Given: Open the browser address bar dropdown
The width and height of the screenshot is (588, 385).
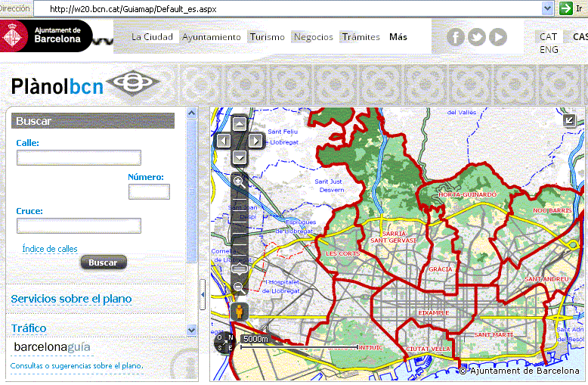Looking at the screenshot, I should [x=547, y=8].
